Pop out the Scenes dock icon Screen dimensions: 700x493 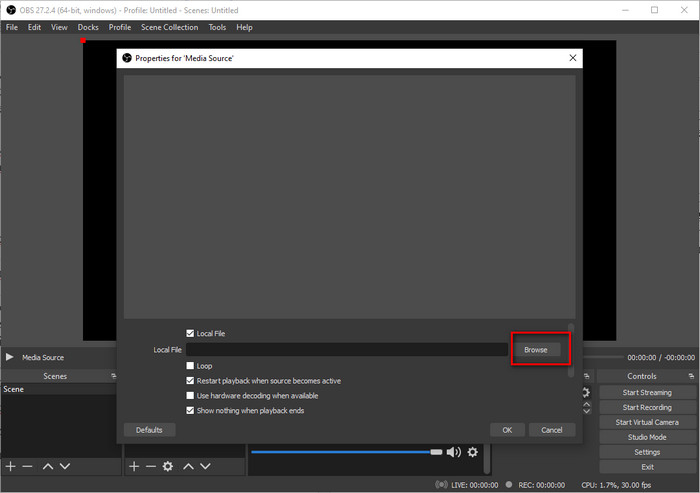tap(113, 376)
